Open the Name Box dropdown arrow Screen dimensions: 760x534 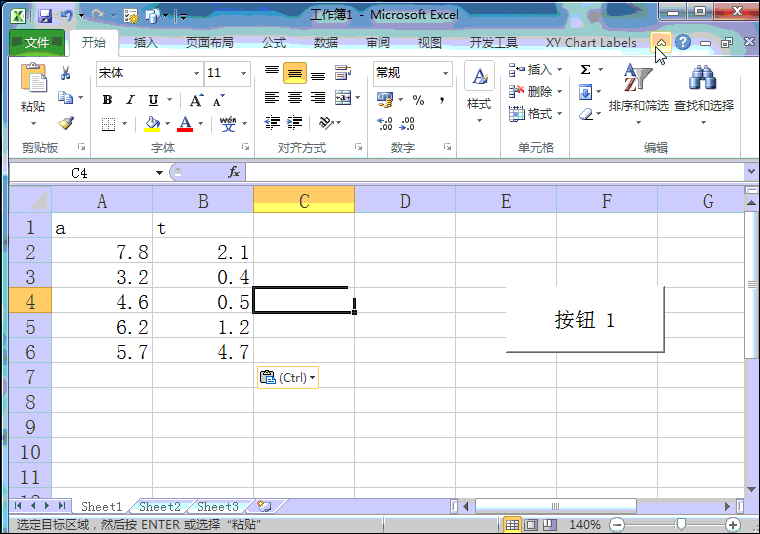[x=159, y=173]
